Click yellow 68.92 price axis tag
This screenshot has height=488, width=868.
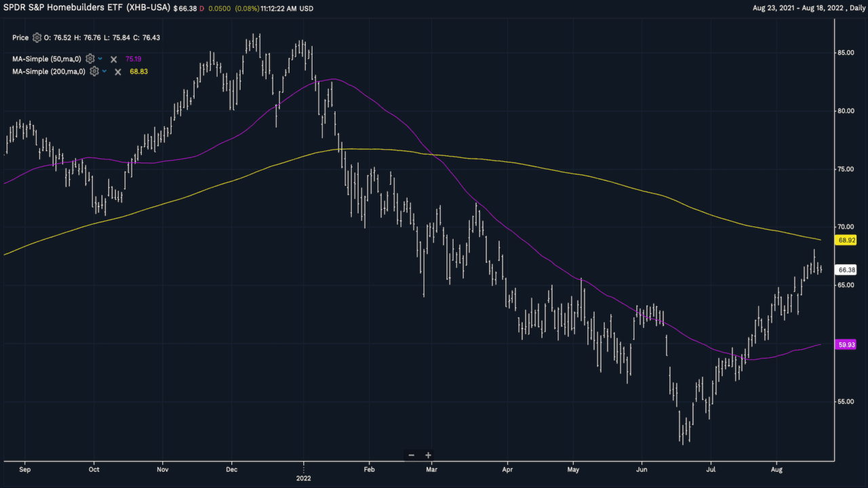(x=846, y=240)
